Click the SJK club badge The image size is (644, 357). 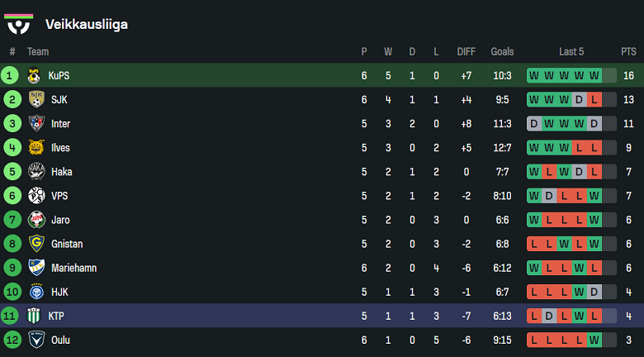tap(36, 100)
